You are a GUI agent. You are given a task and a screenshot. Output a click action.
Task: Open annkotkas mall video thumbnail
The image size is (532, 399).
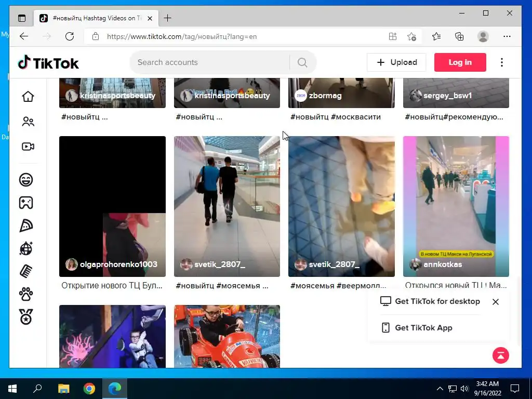pos(456,206)
